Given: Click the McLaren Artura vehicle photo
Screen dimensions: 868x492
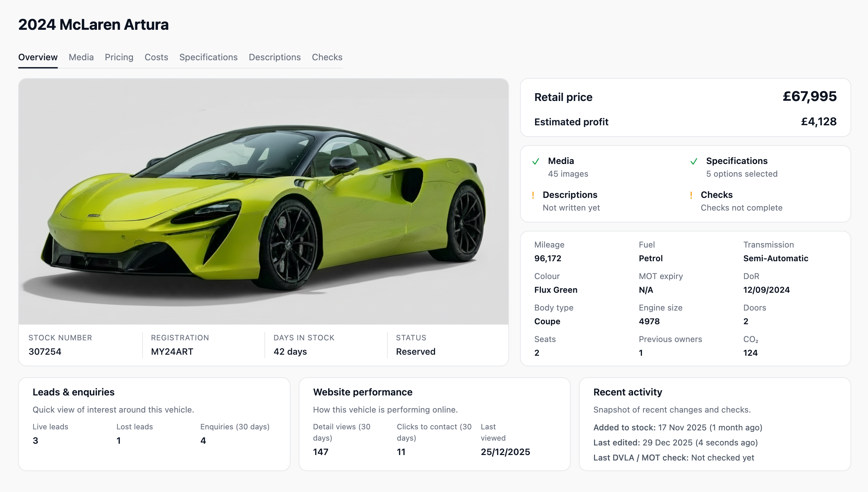Looking at the screenshot, I should [264, 202].
